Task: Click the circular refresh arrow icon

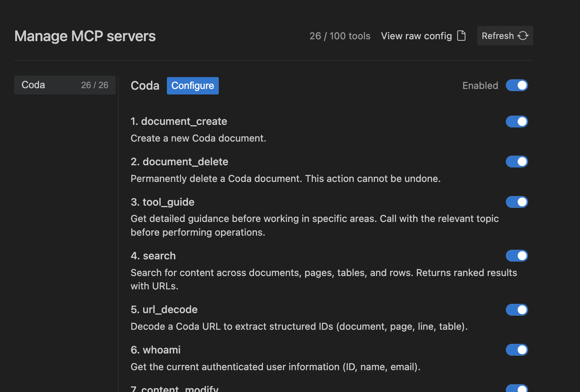Action: [523, 36]
